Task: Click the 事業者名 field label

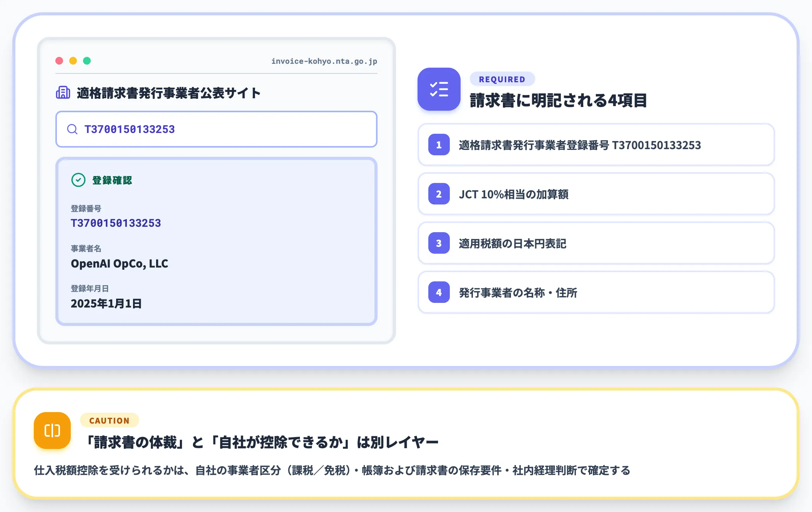Action: pyautogui.click(x=86, y=248)
